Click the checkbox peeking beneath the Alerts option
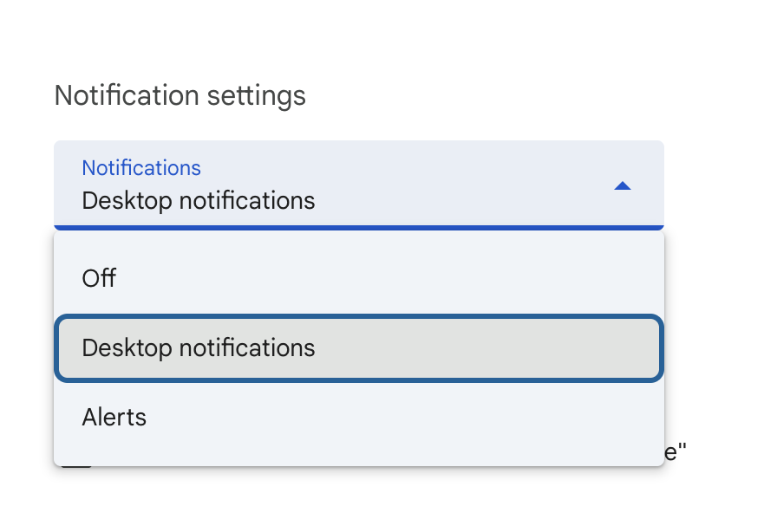 (76, 467)
